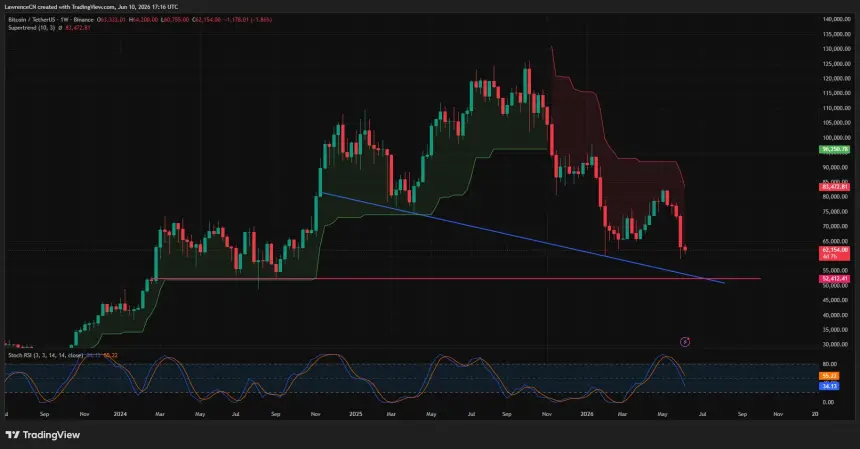Image resolution: width=860 pixels, height=449 pixels.
Task: Click the green 96,250.78 price tag
Action: (834, 149)
